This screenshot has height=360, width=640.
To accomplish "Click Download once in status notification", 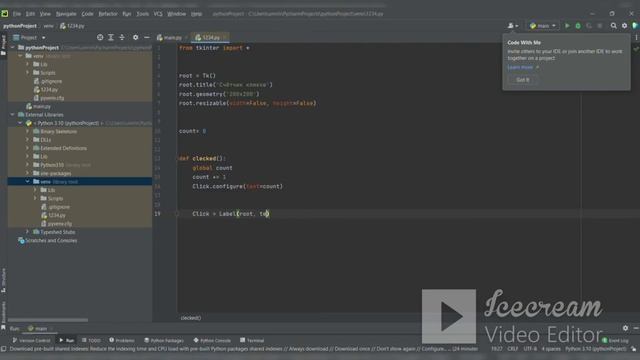I will tap(351, 349).
